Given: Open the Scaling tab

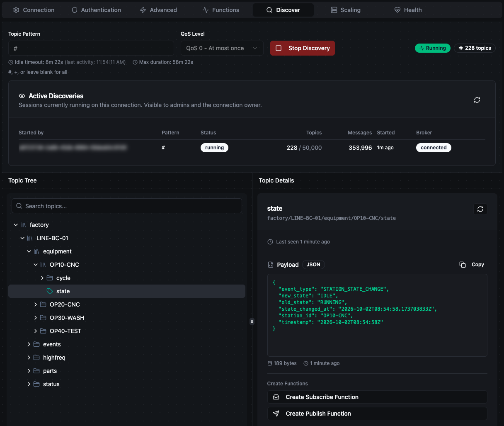Looking at the screenshot, I should point(346,10).
